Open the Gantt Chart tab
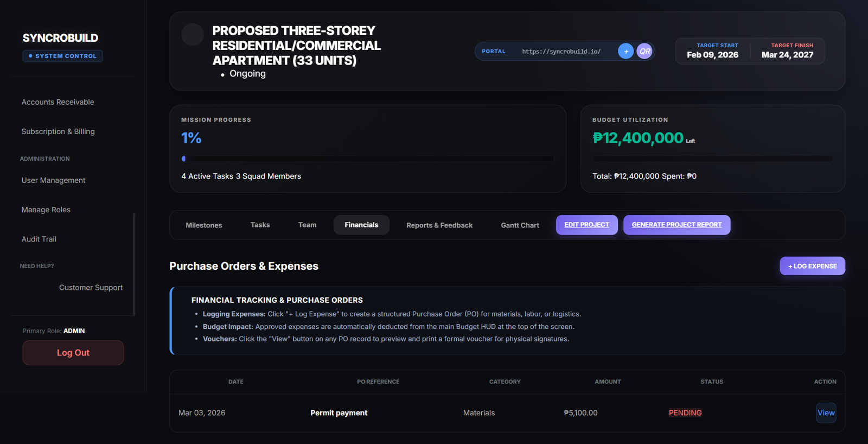Viewport: 868px width, 444px height. [x=520, y=225]
